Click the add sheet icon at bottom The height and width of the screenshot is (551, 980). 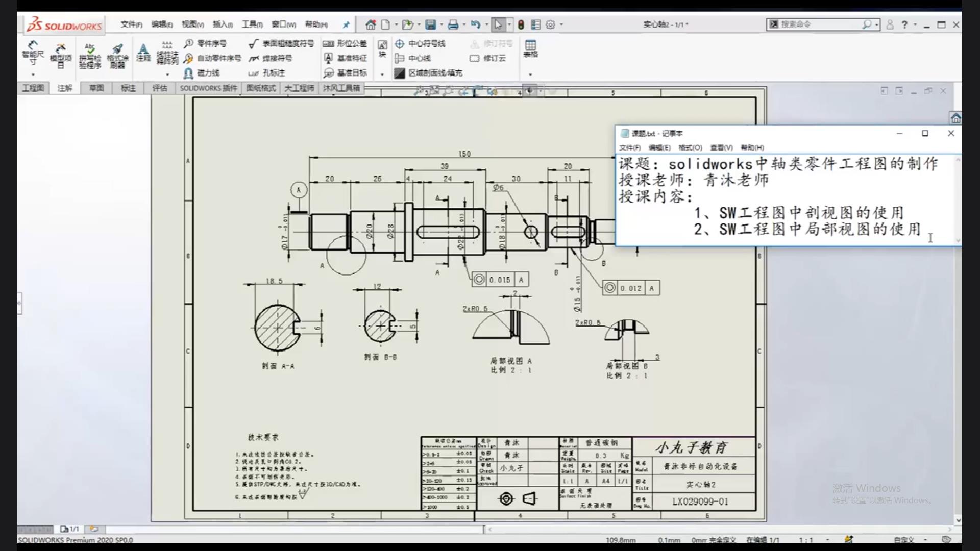click(94, 529)
